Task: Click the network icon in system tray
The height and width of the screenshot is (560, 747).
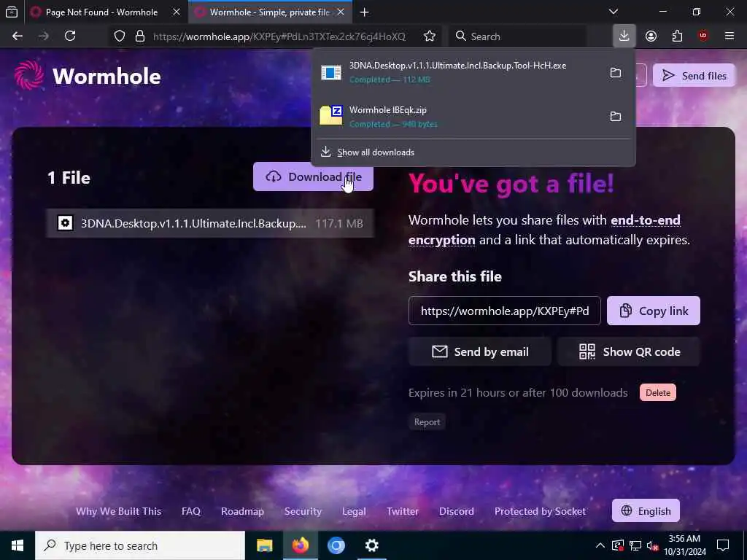Action: (635, 545)
